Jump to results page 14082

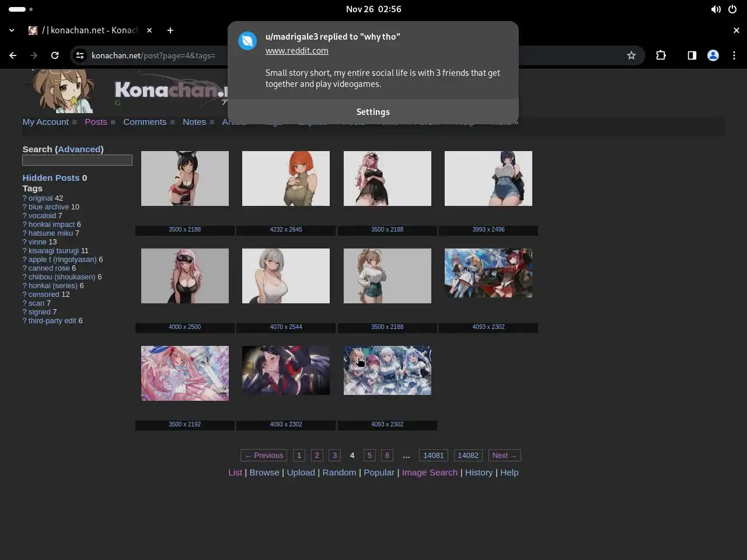468,456
